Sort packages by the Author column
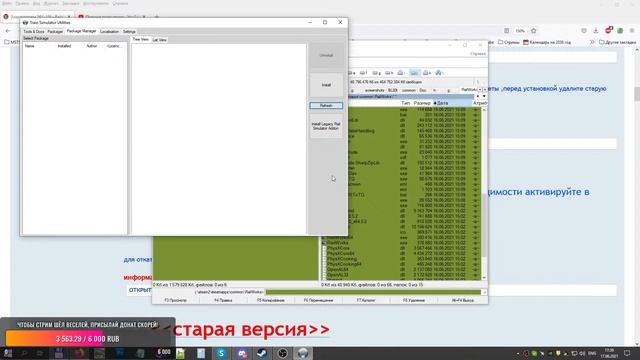The width and height of the screenshot is (640, 360). (x=92, y=46)
